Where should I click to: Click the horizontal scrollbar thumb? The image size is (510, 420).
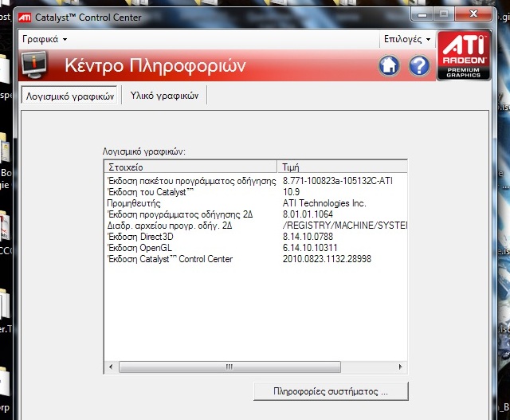(229, 367)
